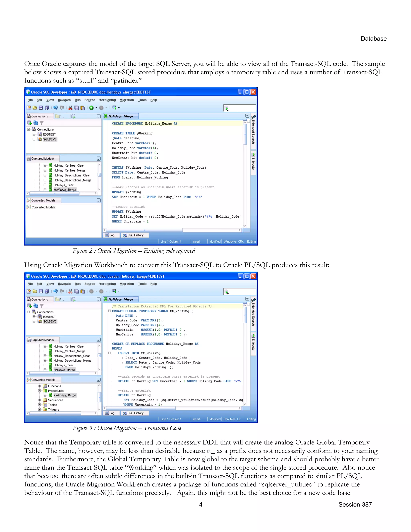Click the Save icon in Figure 2 window
The image size is (411, 532).
[41, 108]
